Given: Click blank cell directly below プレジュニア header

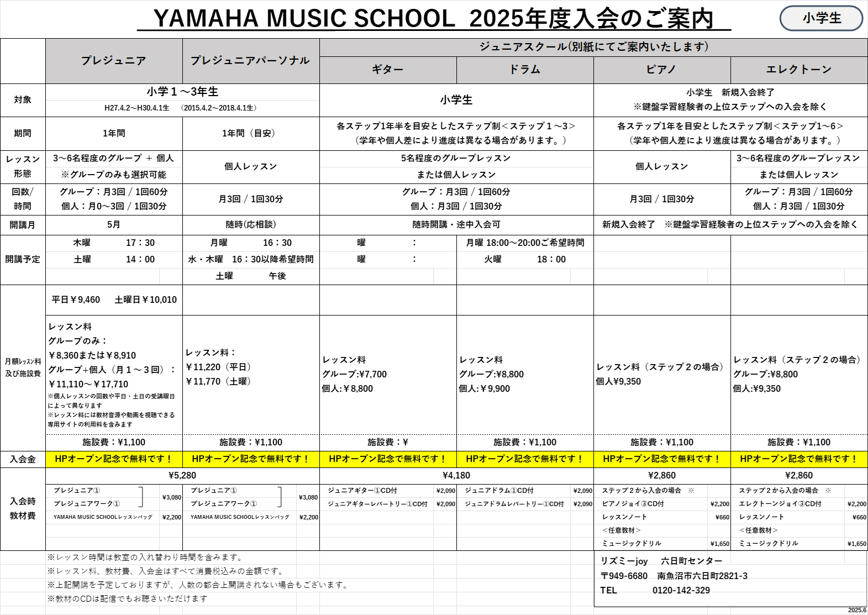Looking at the screenshot, I should point(114,92).
